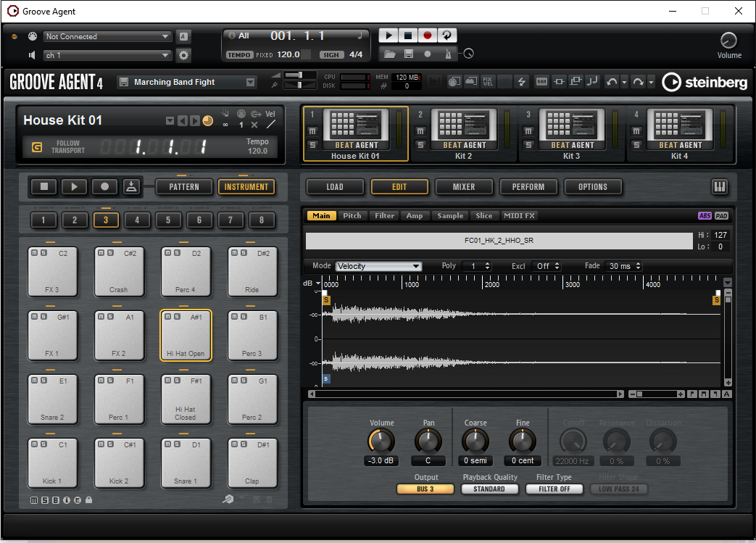Click the Redo arrow icon
The image size is (756, 543).
pyautogui.click(x=638, y=81)
